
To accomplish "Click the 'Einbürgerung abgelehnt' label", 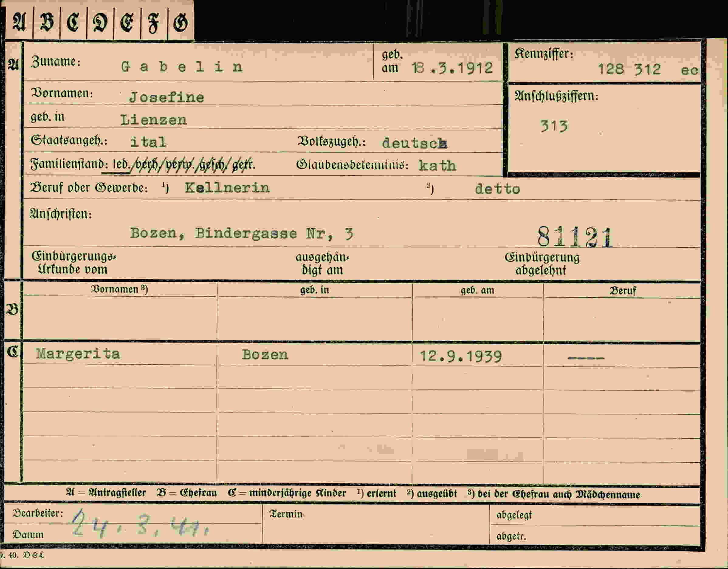I will point(542,264).
